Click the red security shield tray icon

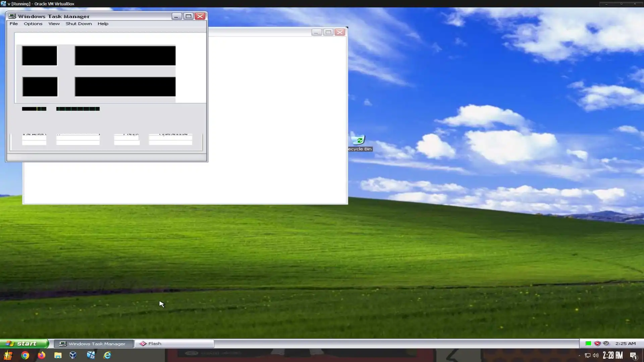click(597, 343)
